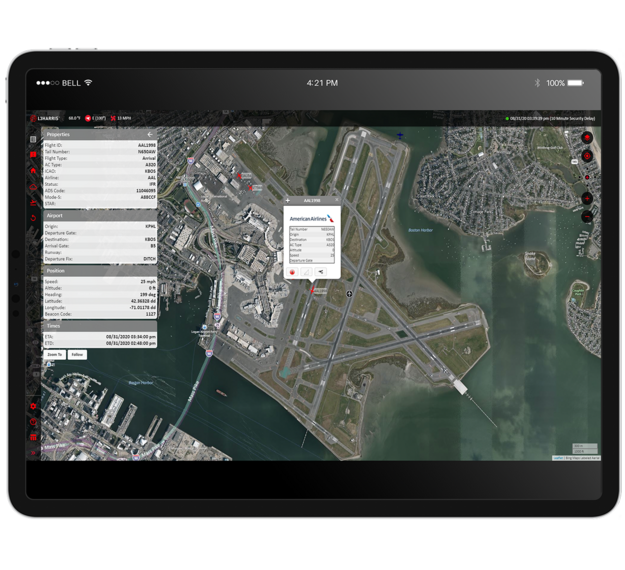Viewport: 625px width, 570px height.
Task: Close the AAL1998 flight popup
Action: click(337, 199)
